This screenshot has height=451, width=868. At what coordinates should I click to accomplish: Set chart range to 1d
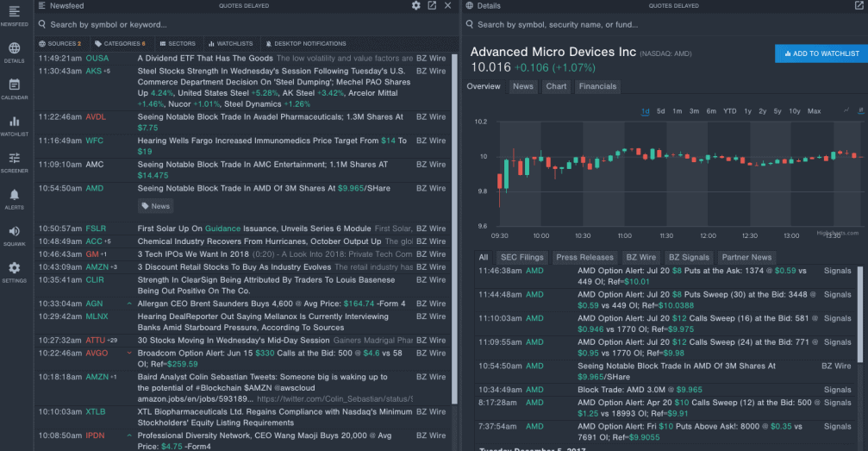coord(645,111)
